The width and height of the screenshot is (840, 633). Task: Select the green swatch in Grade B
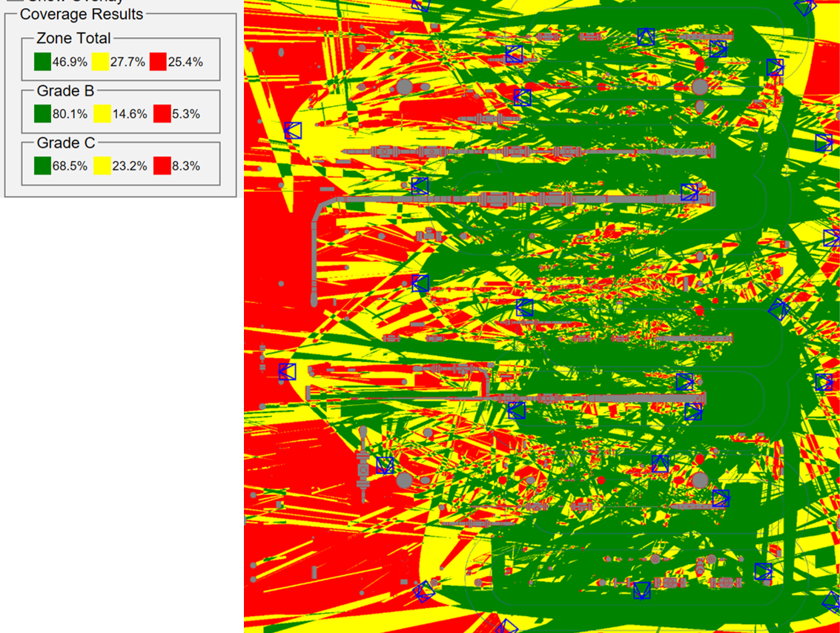42,113
